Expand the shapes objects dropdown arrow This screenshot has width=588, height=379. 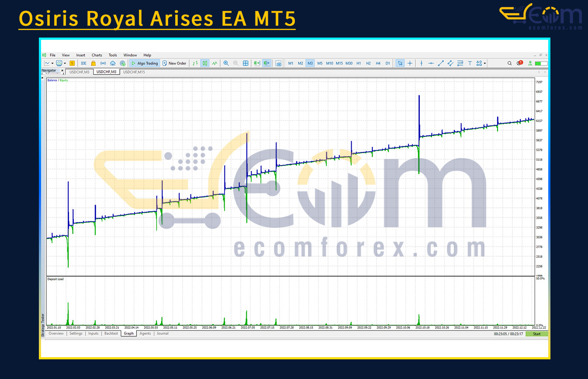(x=485, y=63)
